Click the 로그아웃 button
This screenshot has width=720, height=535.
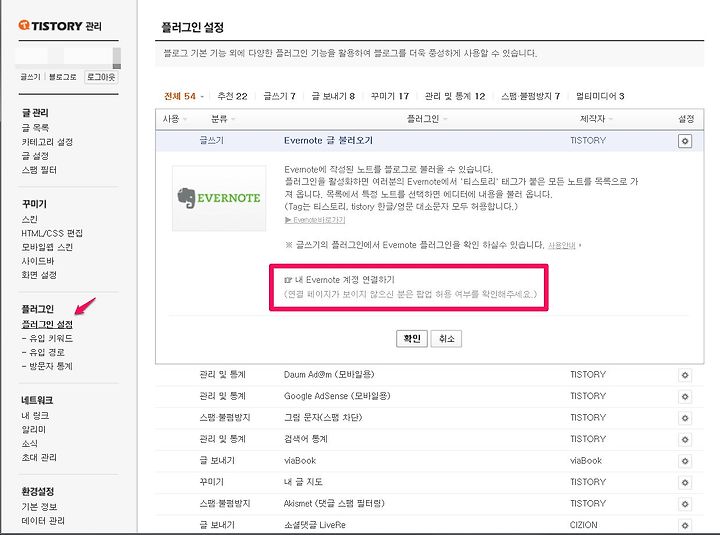(101, 77)
